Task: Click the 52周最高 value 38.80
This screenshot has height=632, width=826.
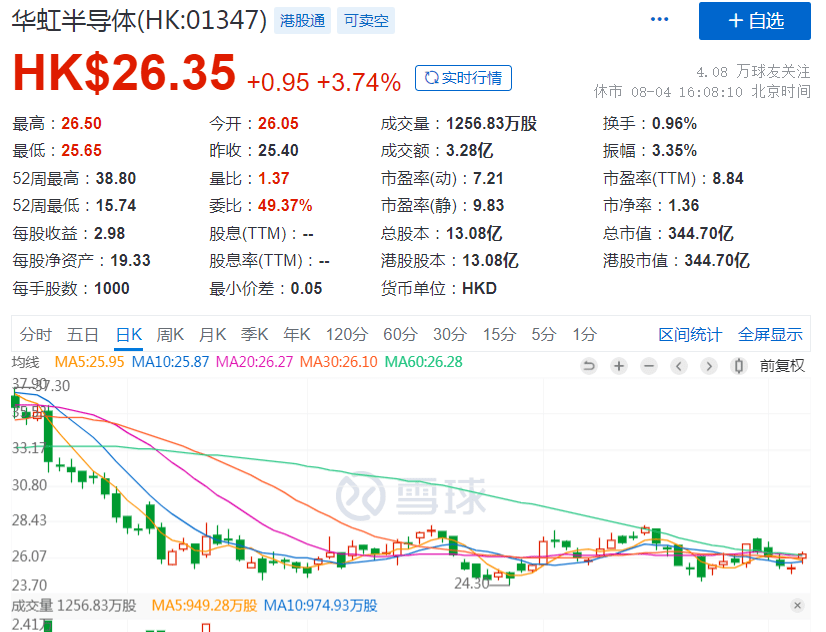Action: [116, 179]
